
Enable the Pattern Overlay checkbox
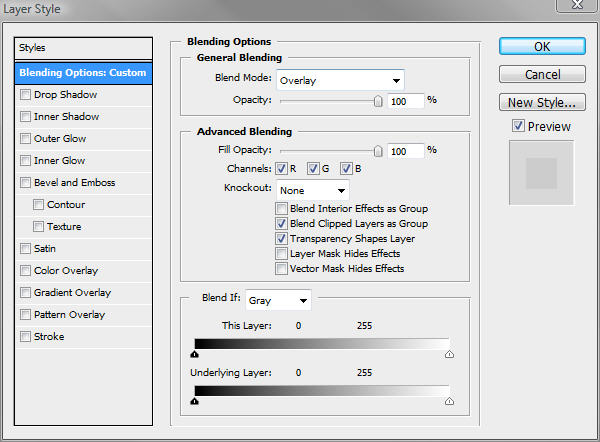pyautogui.click(x=25, y=315)
